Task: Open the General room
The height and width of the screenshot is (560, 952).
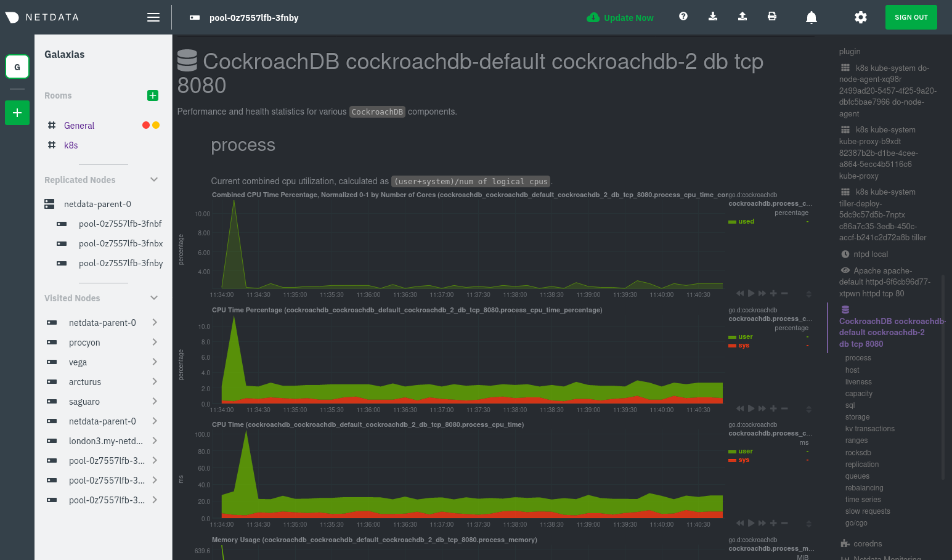Action: (x=79, y=125)
